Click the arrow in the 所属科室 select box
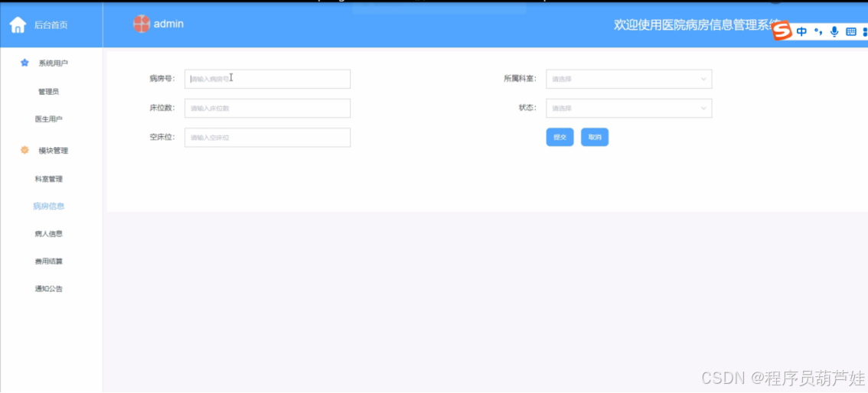This screenshot has height=393, width=868. [703, 79]
